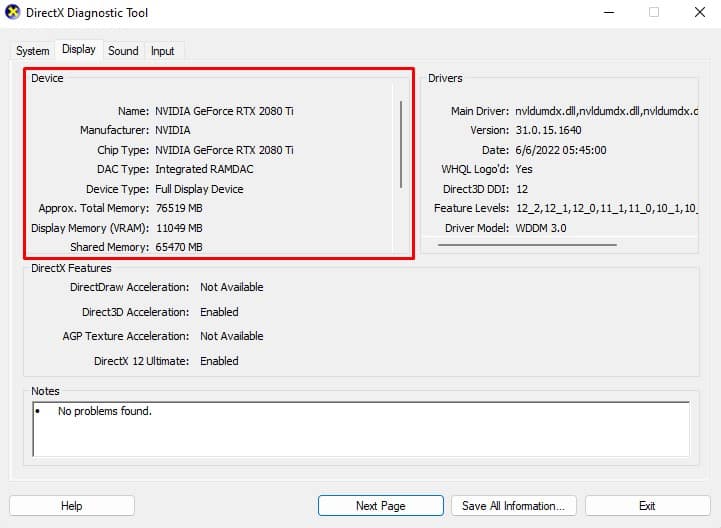The height and width of the screenshot is (528, 721).
Task: Minimize the DirectX Diagnostic Tool window
Action: [x=609, y=12]
